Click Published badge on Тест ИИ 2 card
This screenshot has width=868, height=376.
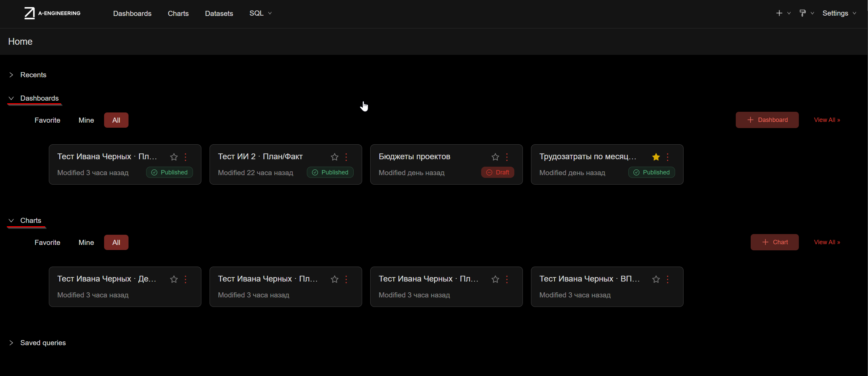(x=330, y=172)
